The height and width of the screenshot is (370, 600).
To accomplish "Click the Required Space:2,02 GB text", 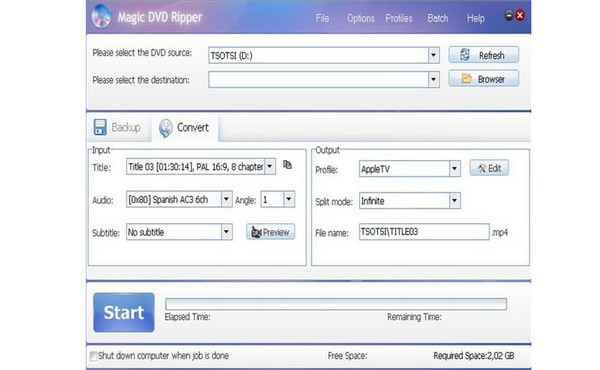I will tap(473, 356).
